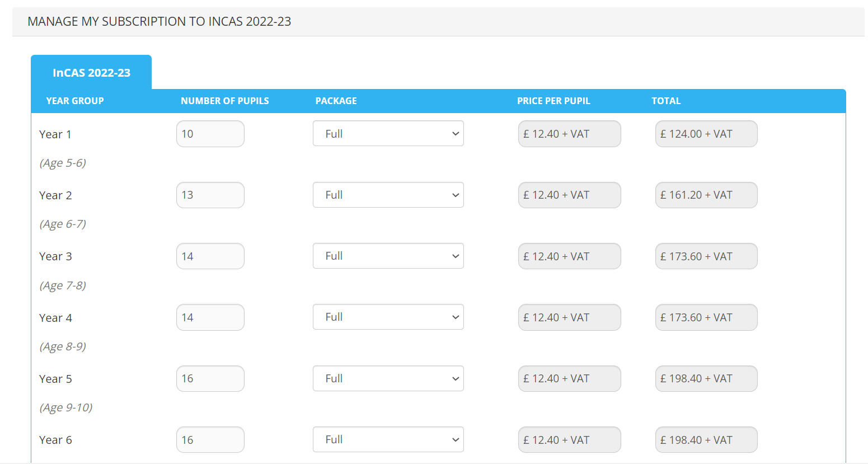Click the YEAR GROUP column header
This screenshot has height=464, width=868.
75,101
